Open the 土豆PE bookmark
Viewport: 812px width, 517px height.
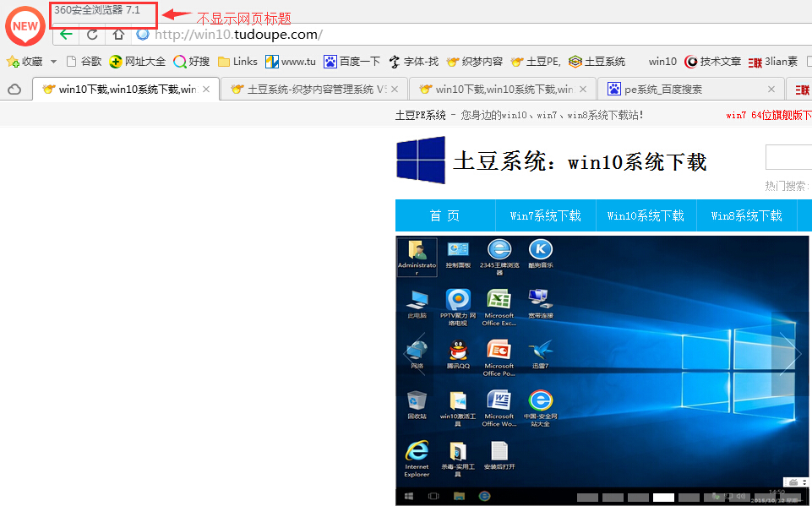[x=539, y=61]
